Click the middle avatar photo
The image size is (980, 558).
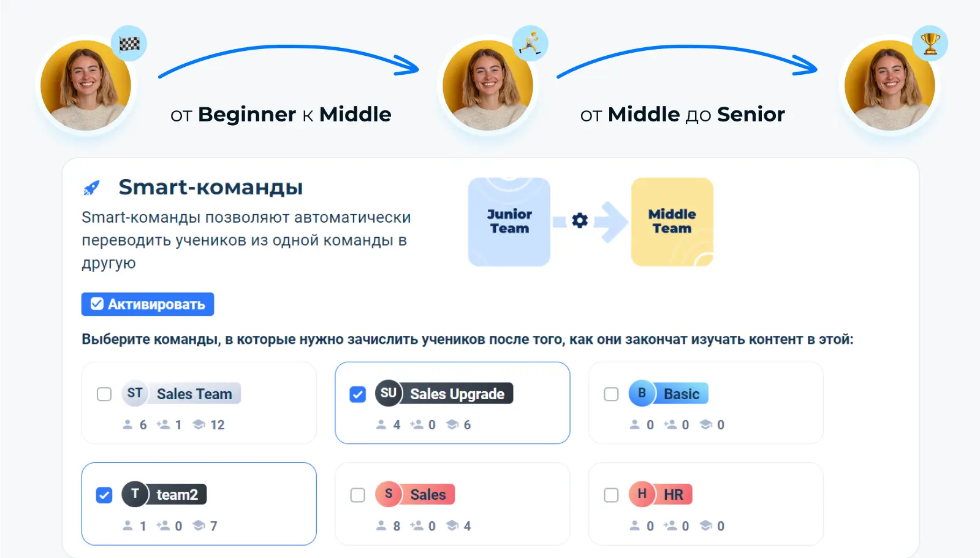pyautogui.click(x=488, y=86)
